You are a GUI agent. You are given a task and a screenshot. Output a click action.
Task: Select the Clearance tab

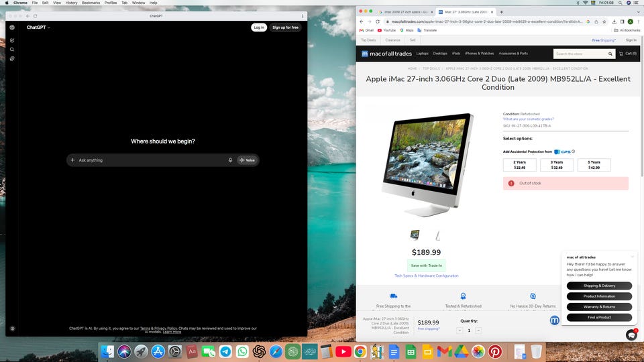[392, 40]
